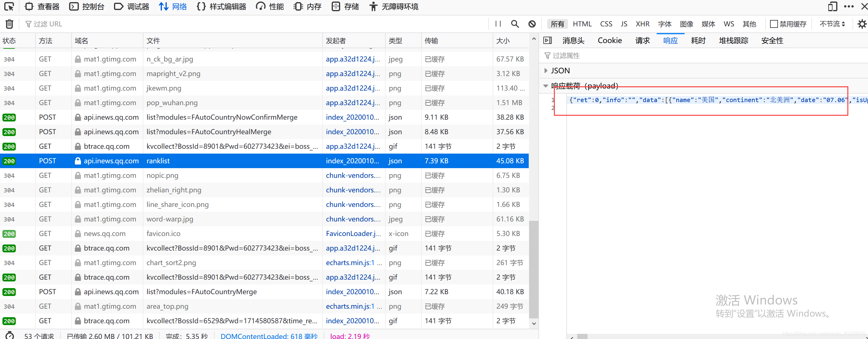
Task: Filter requests by 所有 (all)
Action: pos(557,24)
